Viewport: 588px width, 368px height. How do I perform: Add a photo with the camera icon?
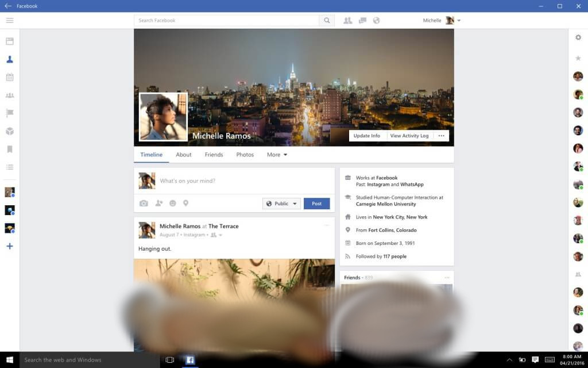144,203
